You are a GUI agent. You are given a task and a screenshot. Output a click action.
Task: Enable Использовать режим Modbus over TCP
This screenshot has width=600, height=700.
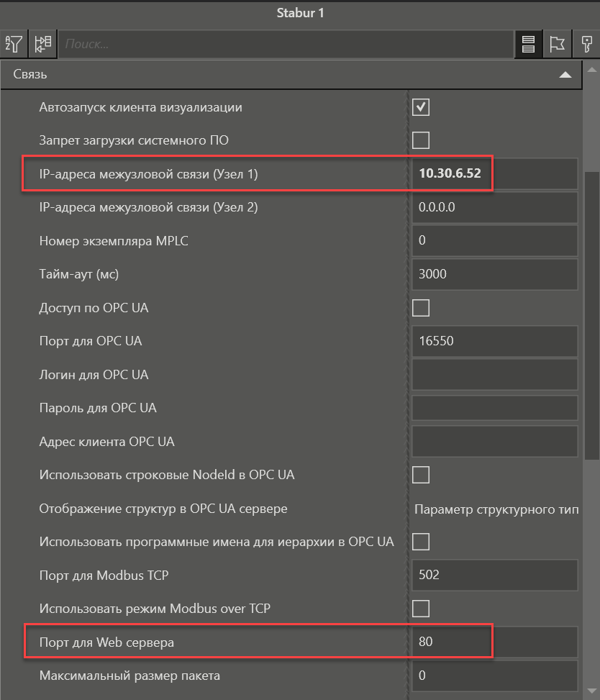[x=421, y=609]
